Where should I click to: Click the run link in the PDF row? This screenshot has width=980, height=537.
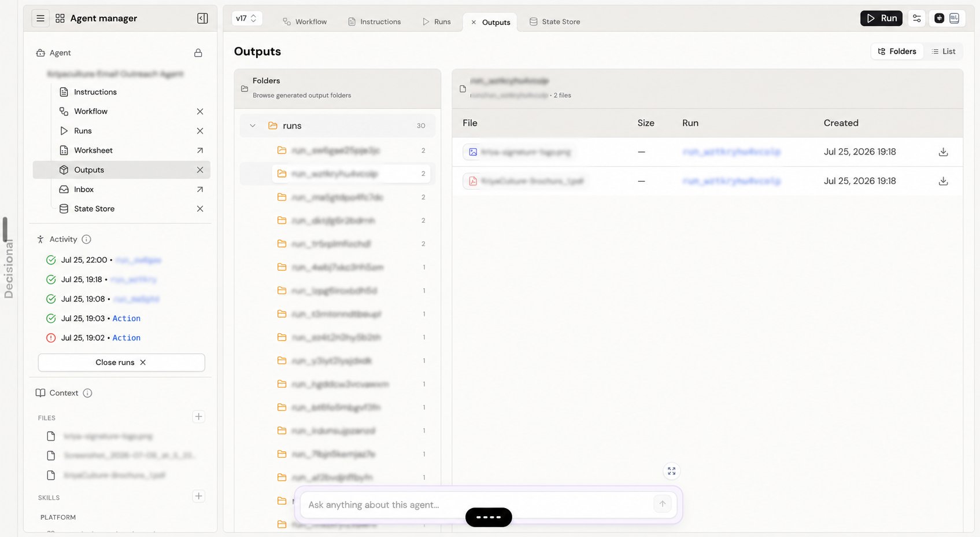731,181
